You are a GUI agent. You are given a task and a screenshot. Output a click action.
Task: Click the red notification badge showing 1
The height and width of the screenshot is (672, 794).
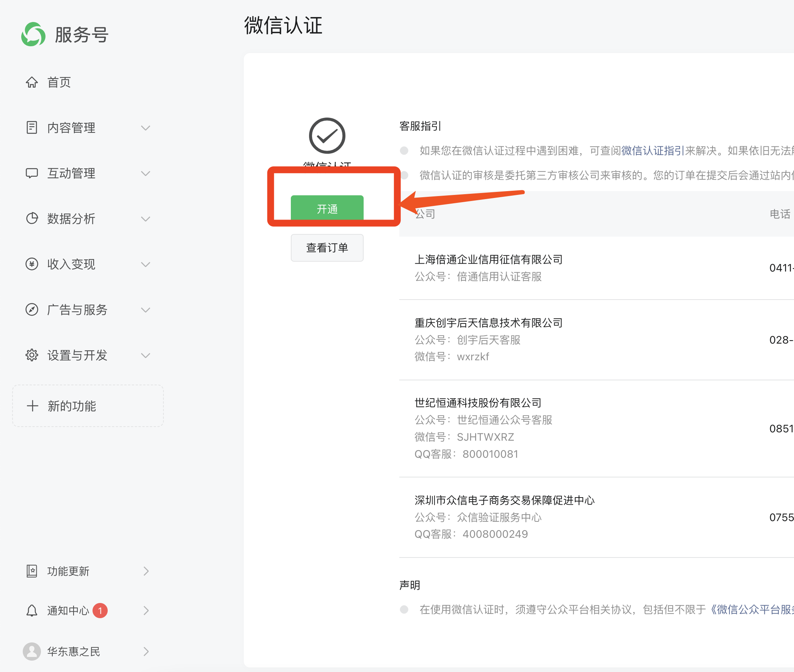[100, 611]
